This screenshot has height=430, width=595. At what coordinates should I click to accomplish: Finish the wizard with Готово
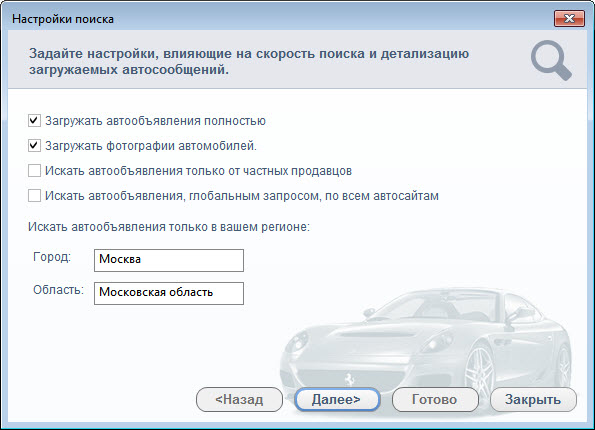click(x=435, y=400)
